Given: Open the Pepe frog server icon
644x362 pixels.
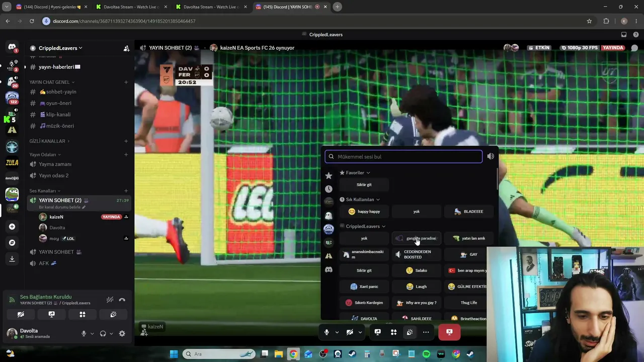Looking at the screenshot, I should (12, 194).
